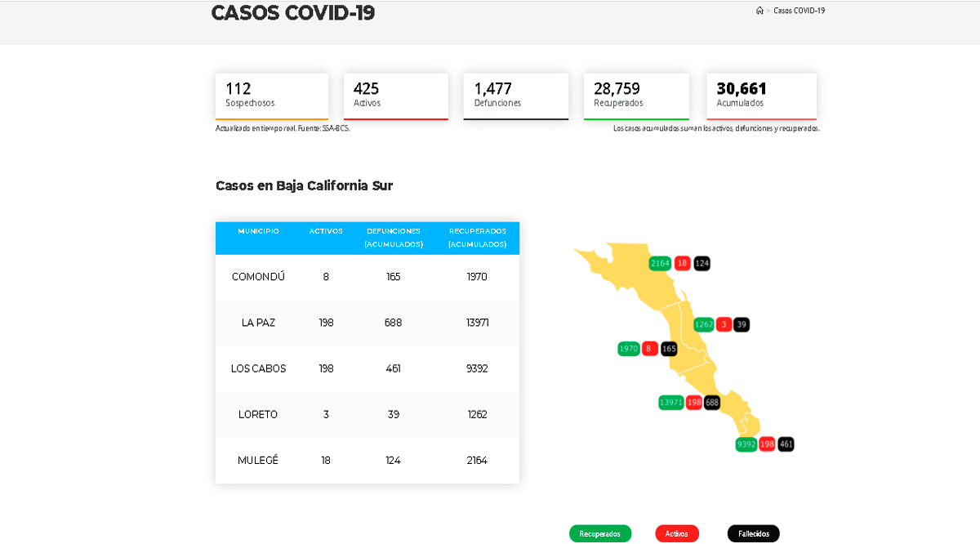Open the Casos COVID-19 breadcrumb link
Screen dimensions: 980x544
[799, 11]
